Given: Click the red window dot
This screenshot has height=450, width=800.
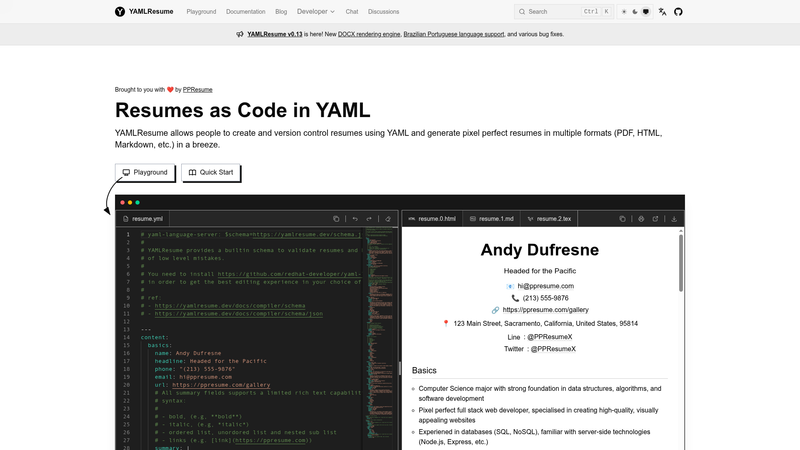Looking at the screenshot, I should coord(122,203).
